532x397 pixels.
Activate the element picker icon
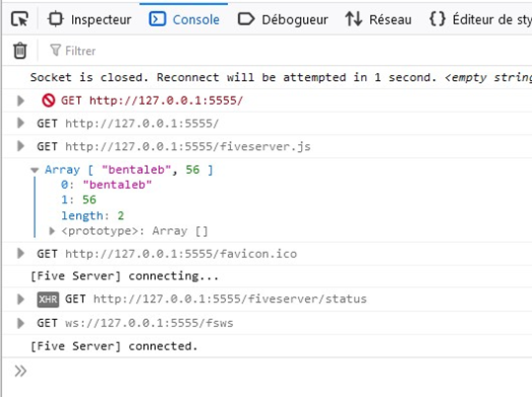[20, 19]
